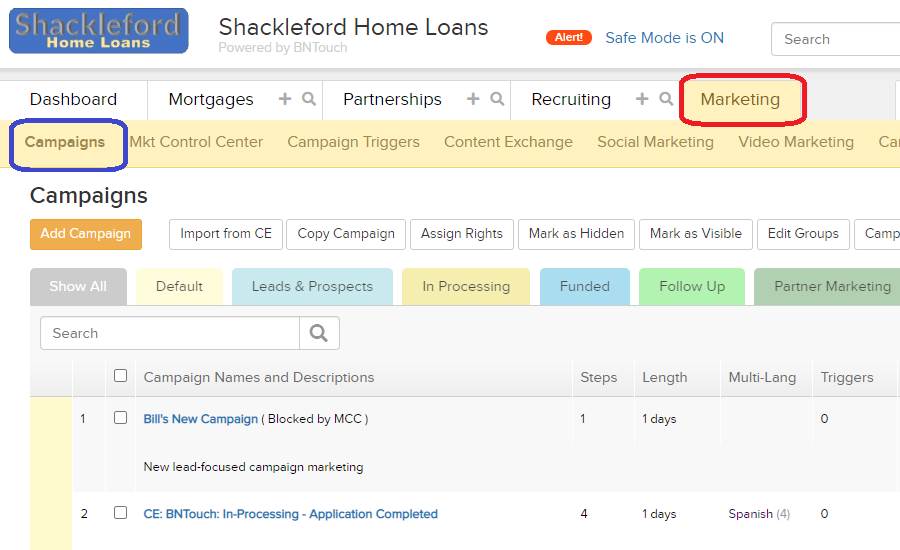900x550 pixels.
Task: Click the Add Campaign button
Action: tap(86, 234)
